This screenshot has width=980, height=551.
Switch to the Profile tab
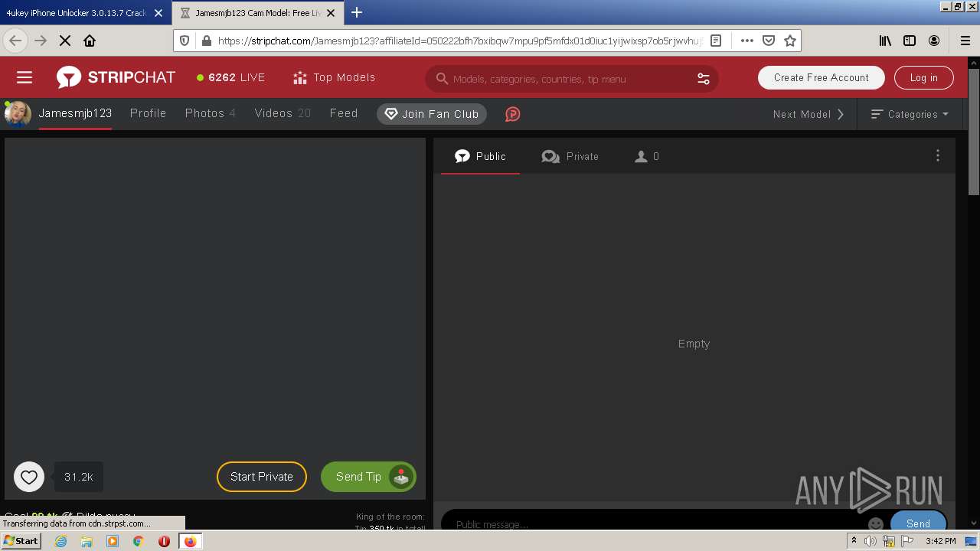(x=148, y=113)
